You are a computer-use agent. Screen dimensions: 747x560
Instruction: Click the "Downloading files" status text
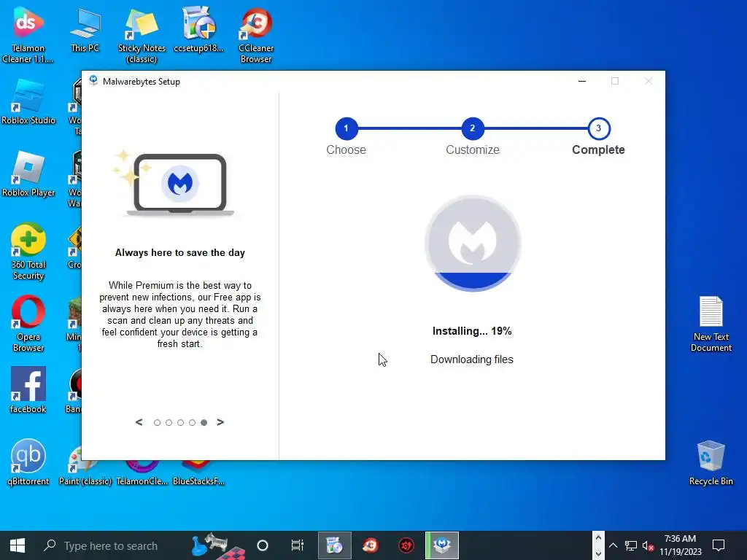(x=472, y=359)
